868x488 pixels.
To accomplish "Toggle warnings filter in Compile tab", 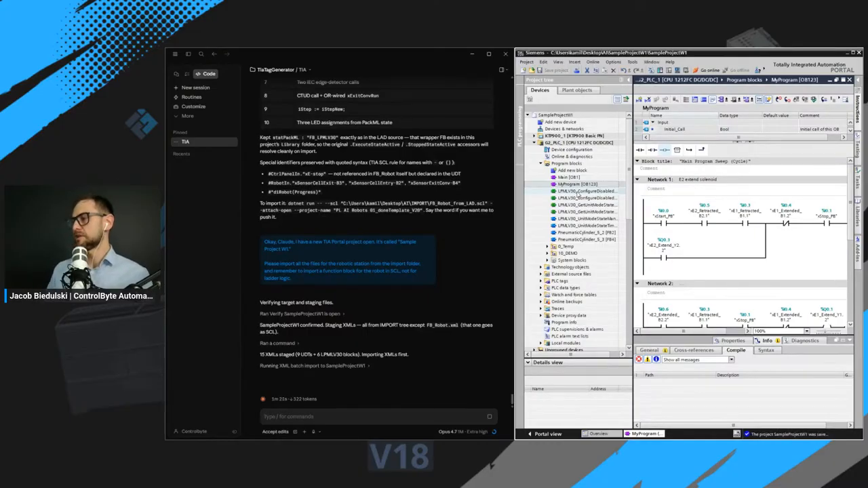I will 647,359.
